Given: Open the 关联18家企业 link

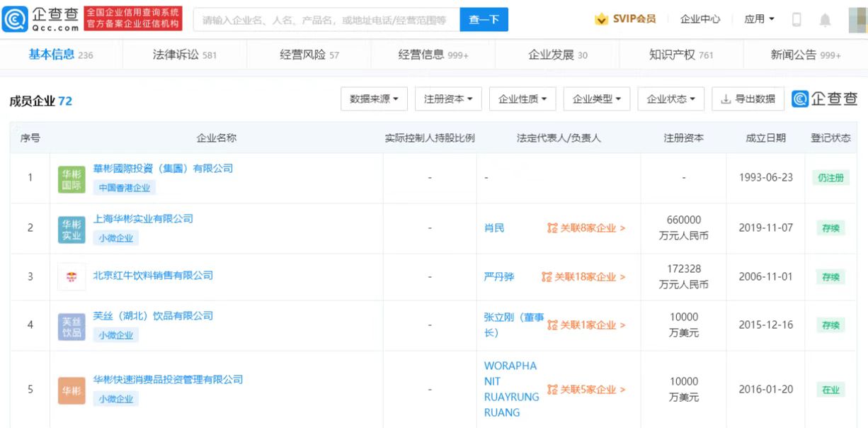Looking at the screenshot, I should (590, 277).
